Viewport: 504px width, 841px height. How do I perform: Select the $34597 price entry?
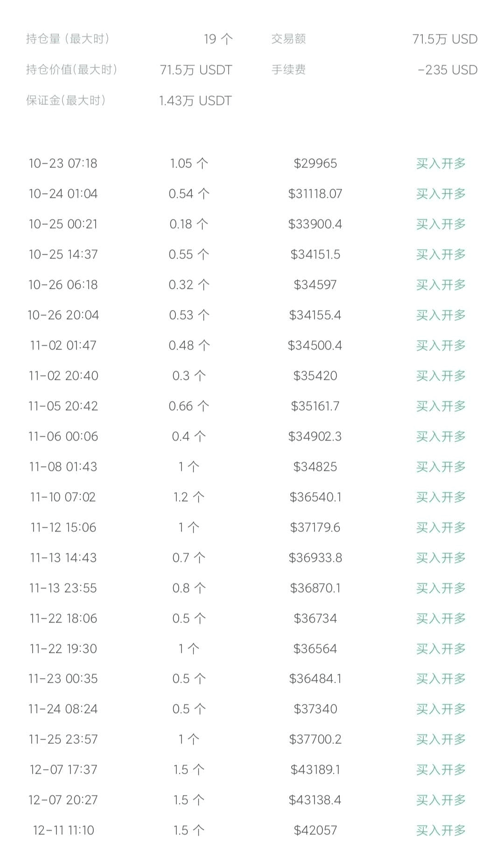315,285
